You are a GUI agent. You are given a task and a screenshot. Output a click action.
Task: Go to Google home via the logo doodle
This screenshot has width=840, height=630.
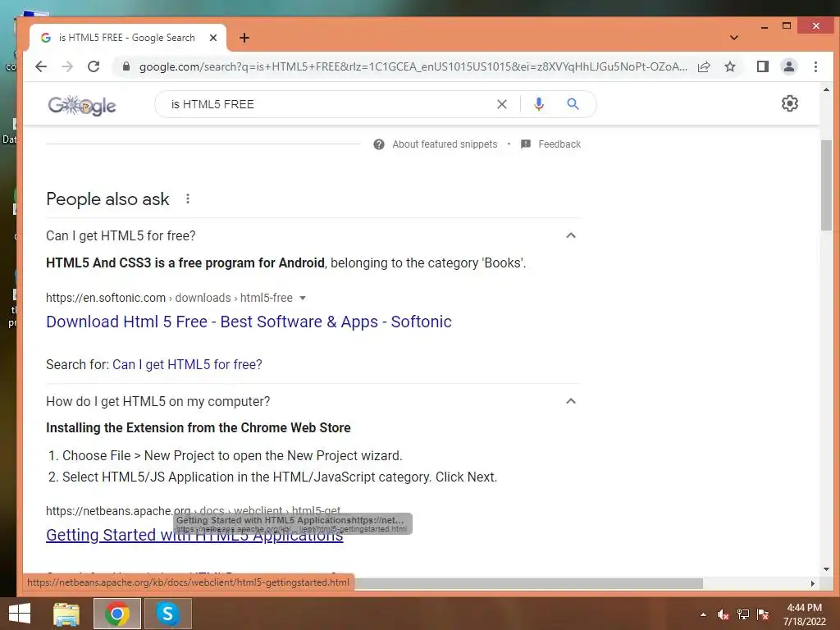coord(82,105)
